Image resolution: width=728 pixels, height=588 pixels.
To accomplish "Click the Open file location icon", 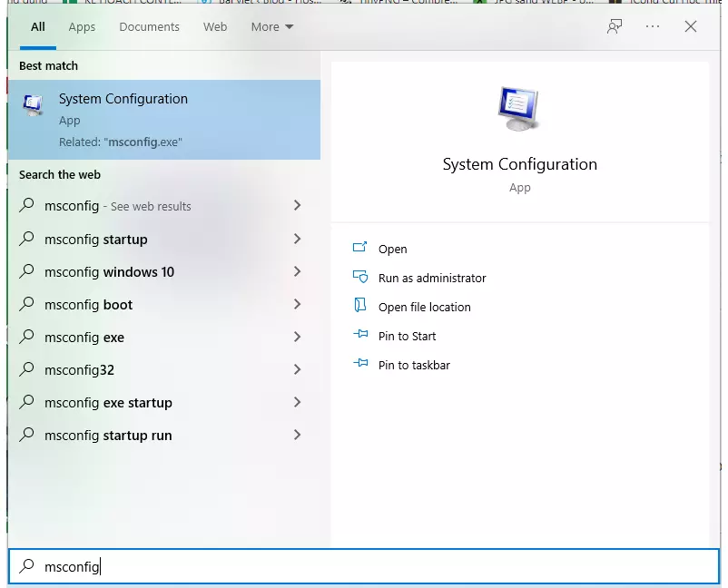I will pos(360,305).
